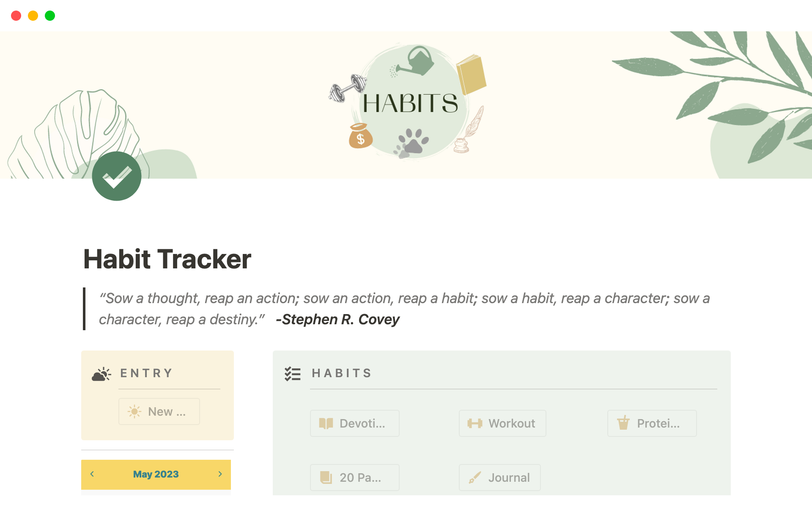Click the checklist icon next to HABITS
Image resolution: width=812 pixels, height=508 pixels.
coord(292,373)
